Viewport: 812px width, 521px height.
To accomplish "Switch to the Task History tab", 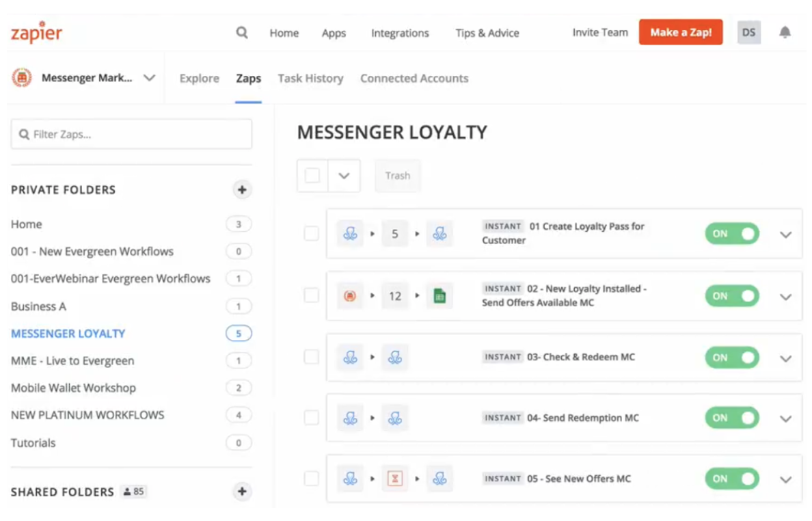I will (x=310, y=78).
